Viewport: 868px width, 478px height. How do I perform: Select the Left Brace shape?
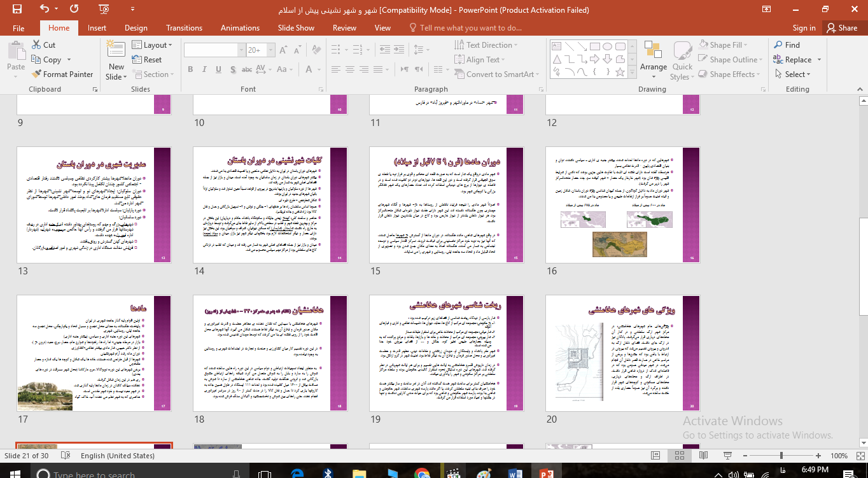tap(594, 72)
